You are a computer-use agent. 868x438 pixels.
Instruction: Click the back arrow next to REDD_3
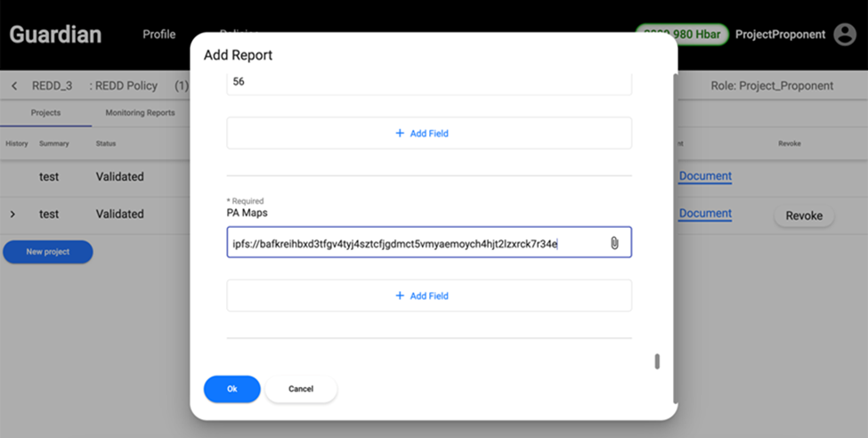tap(14, 86)
